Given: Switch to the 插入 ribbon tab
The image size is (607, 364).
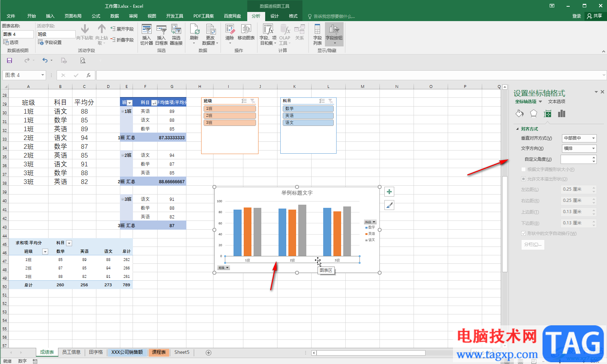Looking at the screenshot, I should 50,16.
